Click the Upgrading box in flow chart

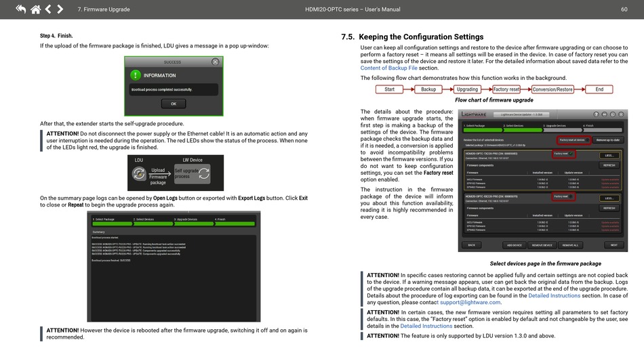tap(467, 89)
